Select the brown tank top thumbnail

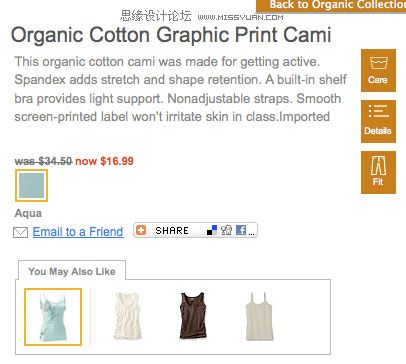click(192, 316)
